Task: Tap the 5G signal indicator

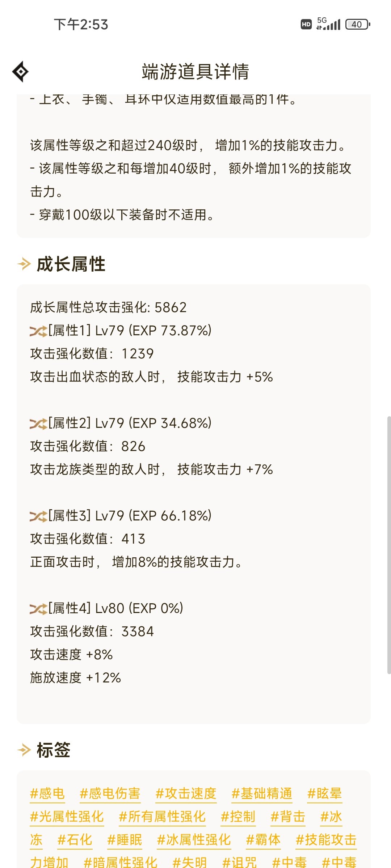Action: [328, 24]
